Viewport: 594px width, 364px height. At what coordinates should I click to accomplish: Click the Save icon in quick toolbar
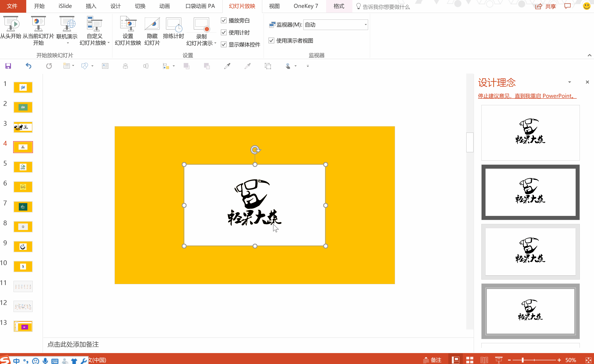click(x=8, y=66)
